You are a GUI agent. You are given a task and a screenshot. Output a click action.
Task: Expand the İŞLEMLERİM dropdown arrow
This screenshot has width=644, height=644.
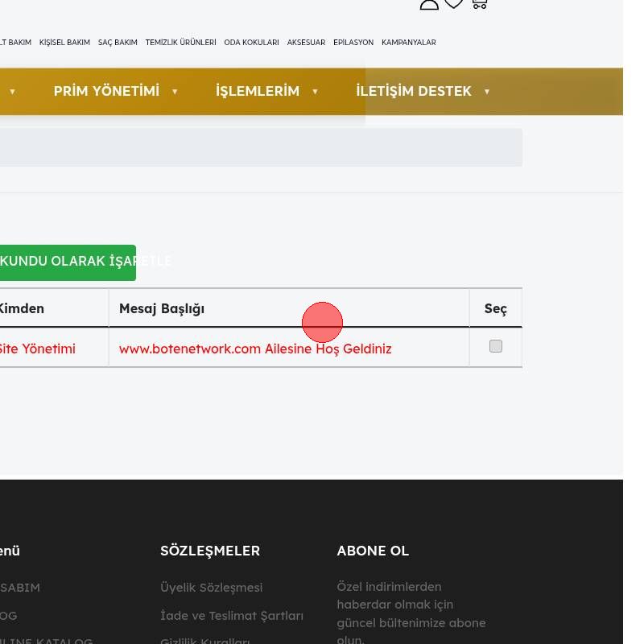(x=315, y=92)
